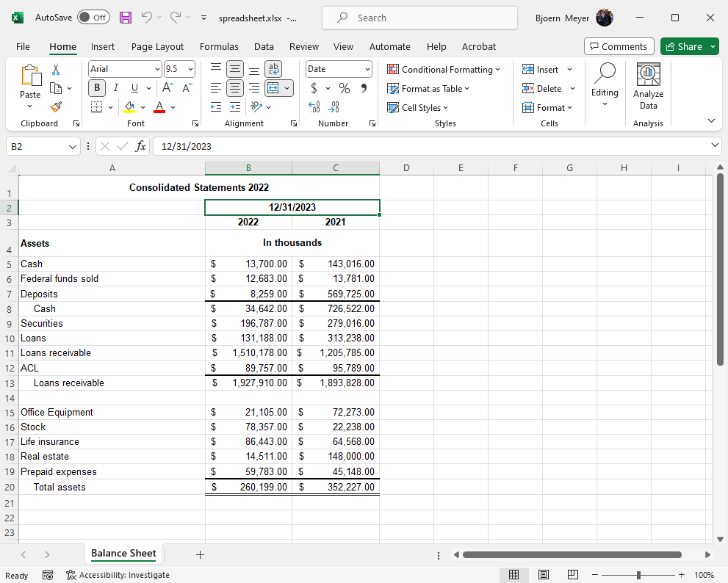Screen dimensions: 728x583
Task: Switch to the Formulas ribbon tab
Action: pos(219,46)
